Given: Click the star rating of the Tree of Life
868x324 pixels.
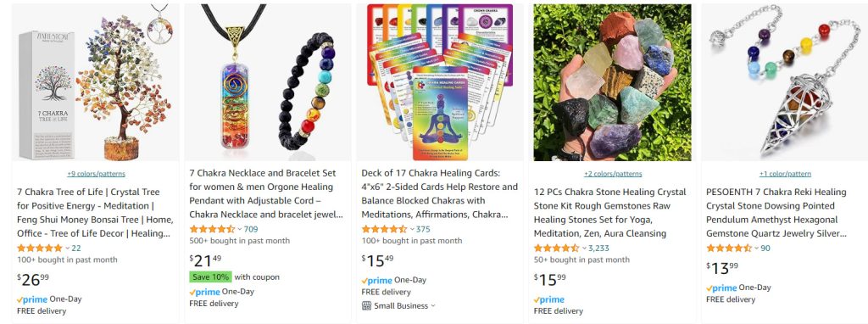Looking at the screenshot, I should [x=40, y=249].
